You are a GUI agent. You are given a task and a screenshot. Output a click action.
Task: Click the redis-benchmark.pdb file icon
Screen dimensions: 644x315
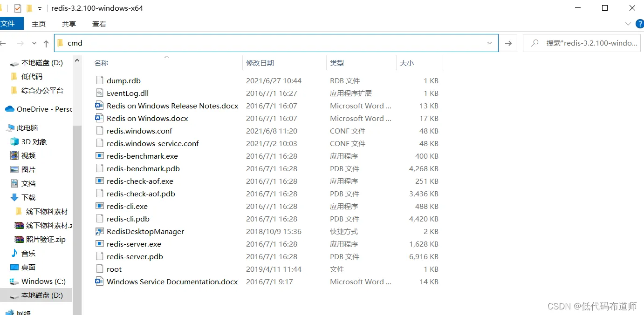pyautogui.click(x=99, y=168)
